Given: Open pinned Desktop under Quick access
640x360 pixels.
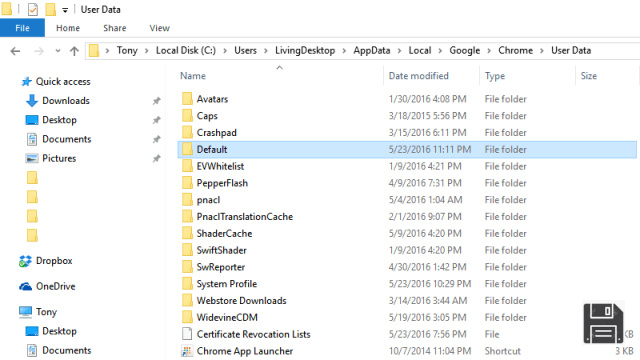Looking at the screenshot, I should pos(51,120).
